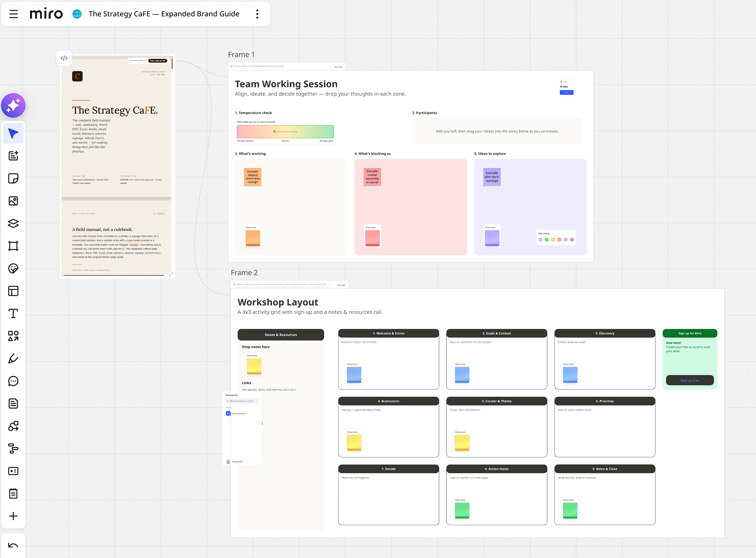The width and height of the screenshot is (756, 558).
Task: Click Run step on Frame 2 prompt
Action: (341, 285)
